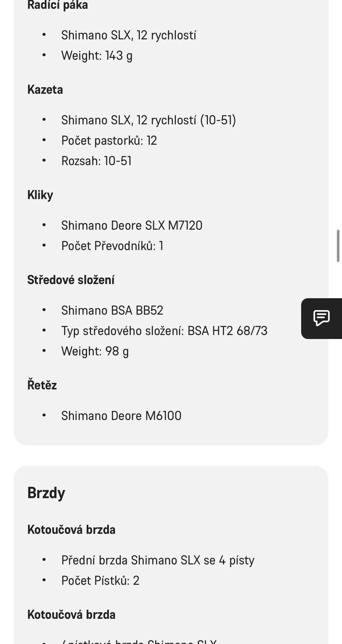Click the Rozsah: 10-51 line
This screenshot has height=644, width=342.
[x=96, y=161]
